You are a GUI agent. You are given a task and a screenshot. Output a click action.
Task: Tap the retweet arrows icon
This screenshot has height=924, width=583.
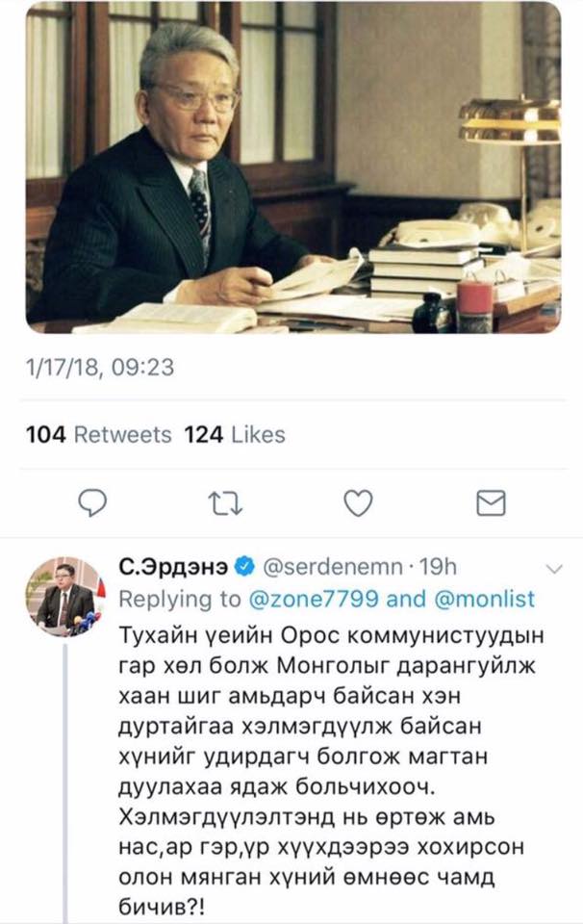pyautogui.click(x=225, y=504)
